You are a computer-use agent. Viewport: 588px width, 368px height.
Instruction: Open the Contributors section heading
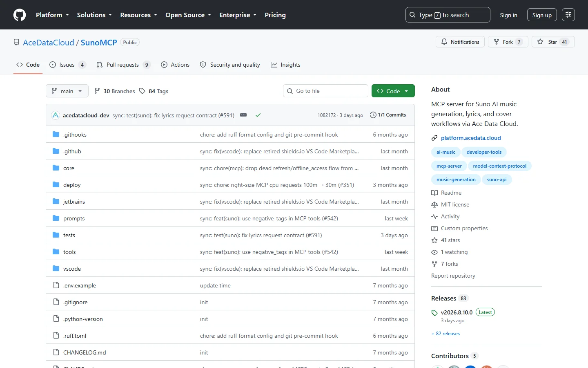click(450, 356)
